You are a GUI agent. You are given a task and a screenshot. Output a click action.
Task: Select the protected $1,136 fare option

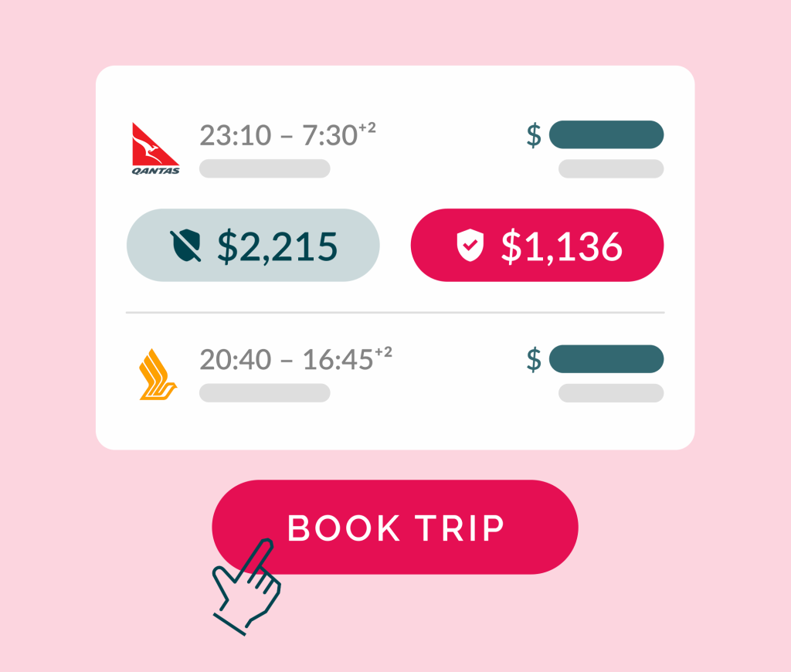(x=537, y=245)
